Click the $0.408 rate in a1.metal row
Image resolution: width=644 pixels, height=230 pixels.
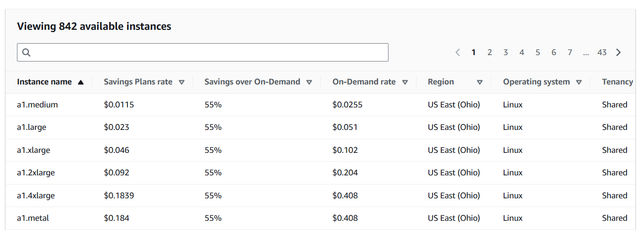pyautogui.click(x=345, y=218)
